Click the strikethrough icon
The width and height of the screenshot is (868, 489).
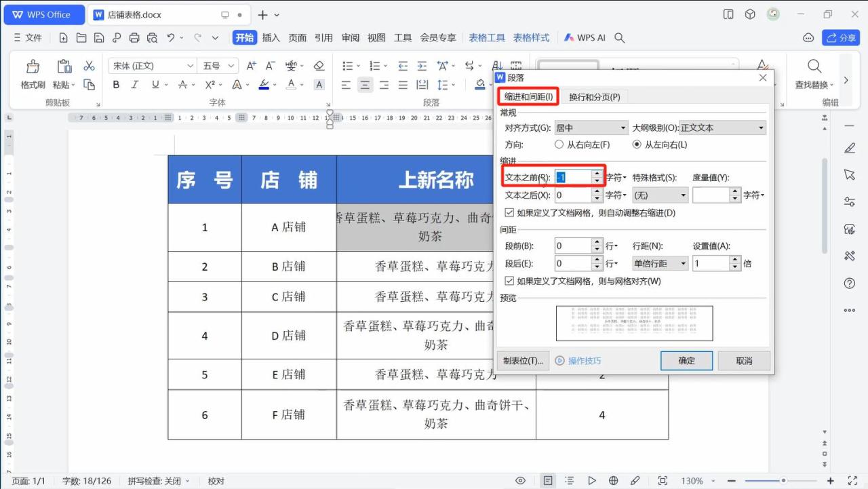[182, 85]
